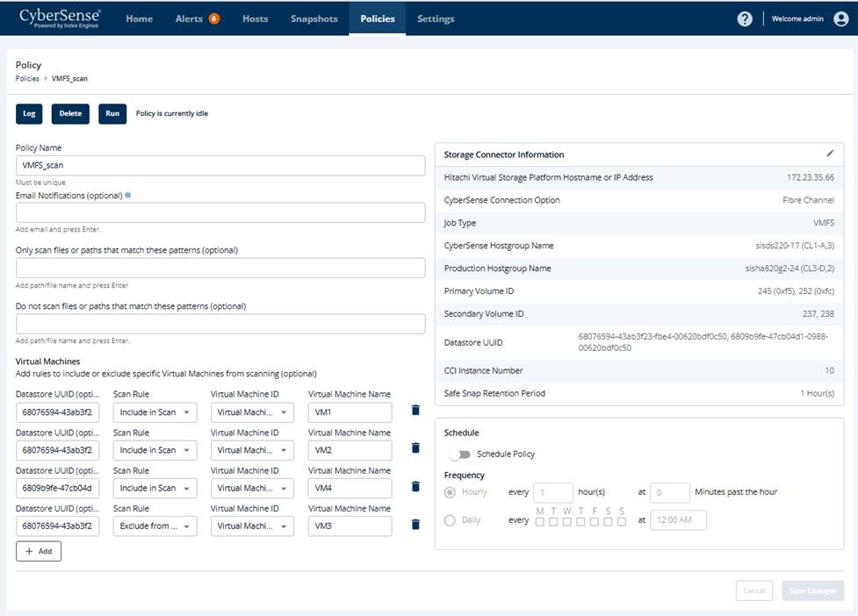
Task: Click the VM1 Virtual Machine Name field
Action: point(350,412)
